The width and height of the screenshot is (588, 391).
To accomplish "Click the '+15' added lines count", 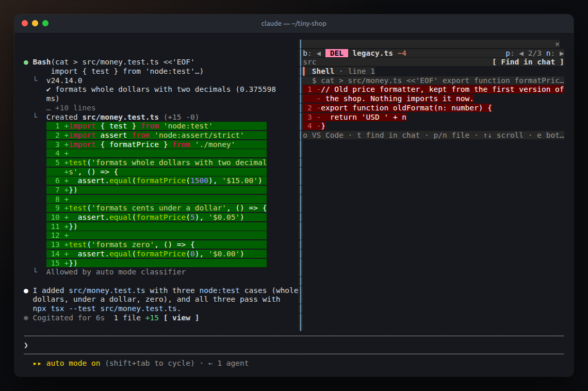I will 152,318.
